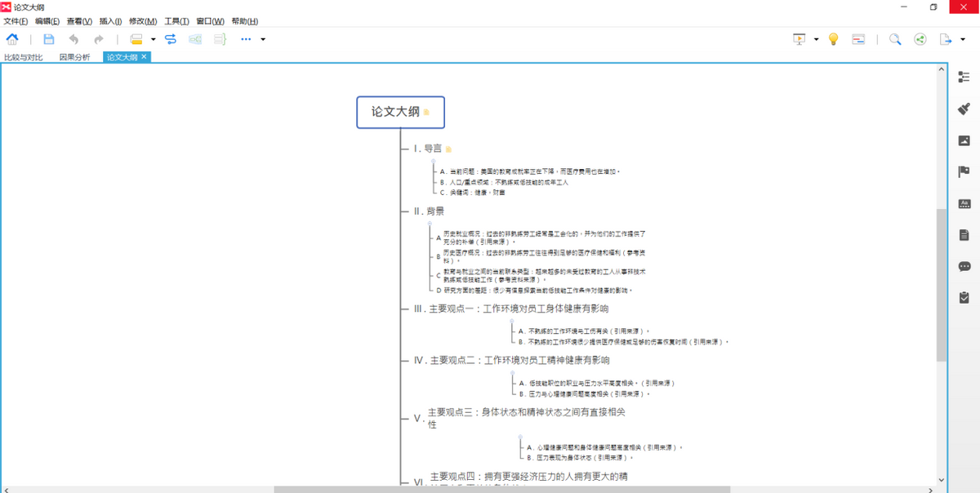Open the search tool

[x=895, y=38]
